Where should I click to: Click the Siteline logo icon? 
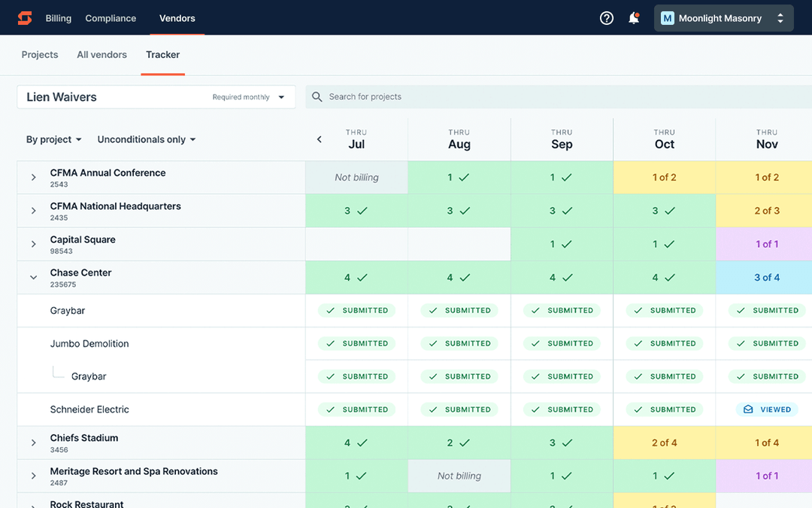pyautogui.click(x=24, y=17)
